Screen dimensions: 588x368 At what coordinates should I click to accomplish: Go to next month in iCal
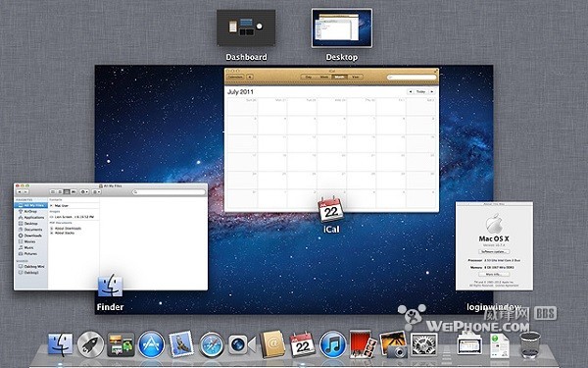[432, 91]
